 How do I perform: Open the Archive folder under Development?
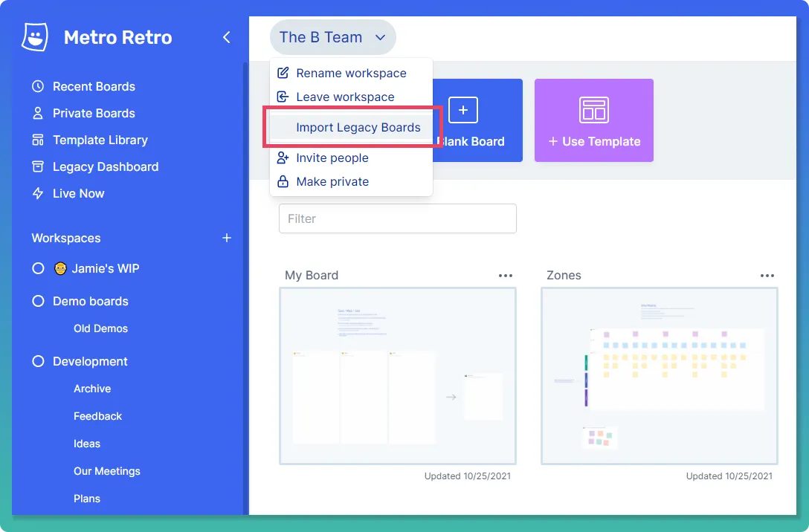tap(92, 388)
